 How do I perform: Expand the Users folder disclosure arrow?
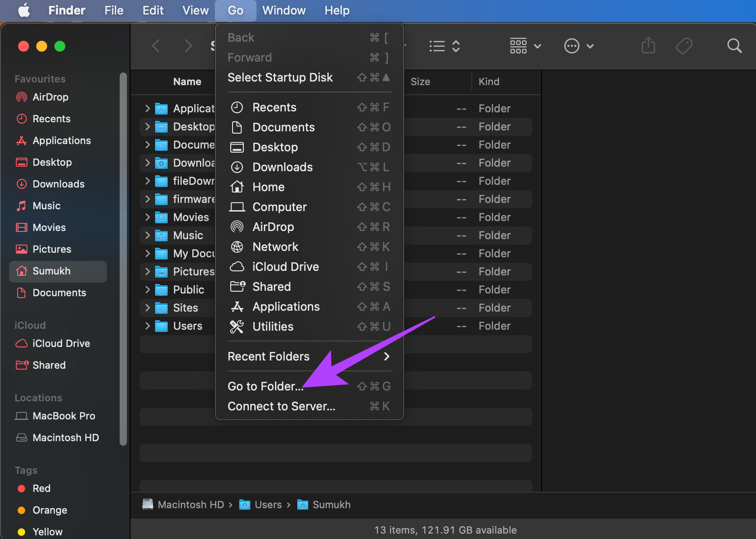(147, 326)
